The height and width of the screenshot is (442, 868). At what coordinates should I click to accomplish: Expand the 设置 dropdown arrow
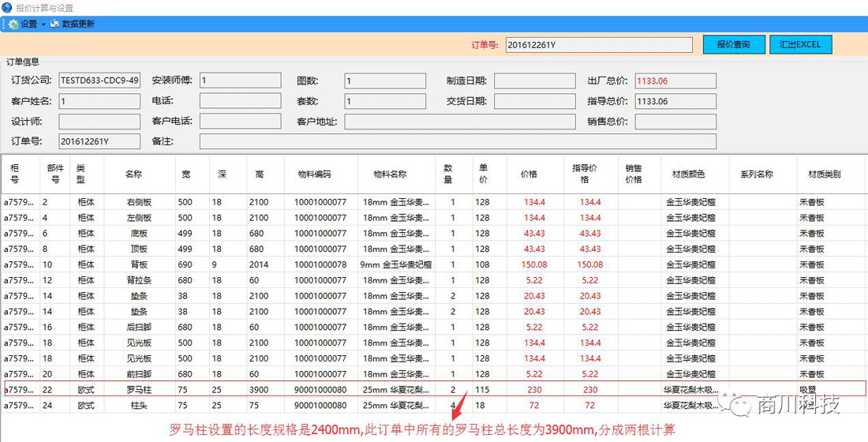[x=43, y=24]
